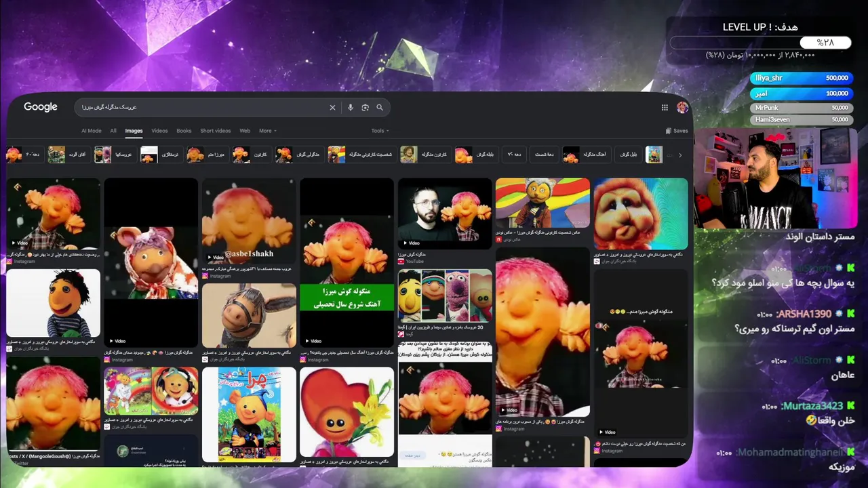Open the red heart character with lily image

pyautogui.click(x=347, y=411)
